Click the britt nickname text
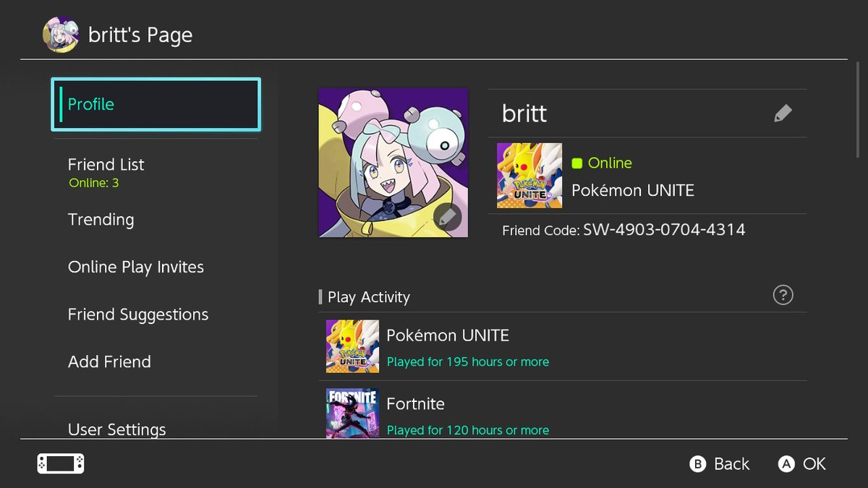 pos(524,114)
